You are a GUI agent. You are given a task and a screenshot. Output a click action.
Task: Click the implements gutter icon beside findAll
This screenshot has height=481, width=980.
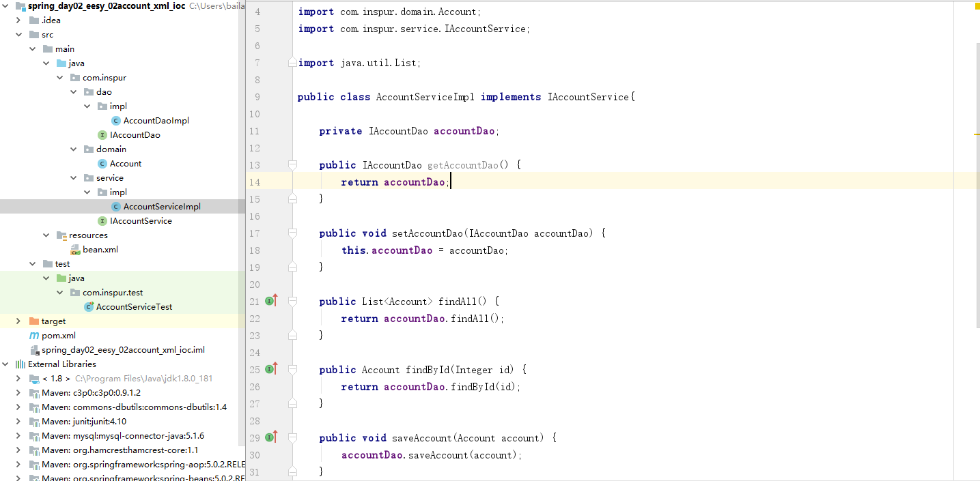pos(270,301)
